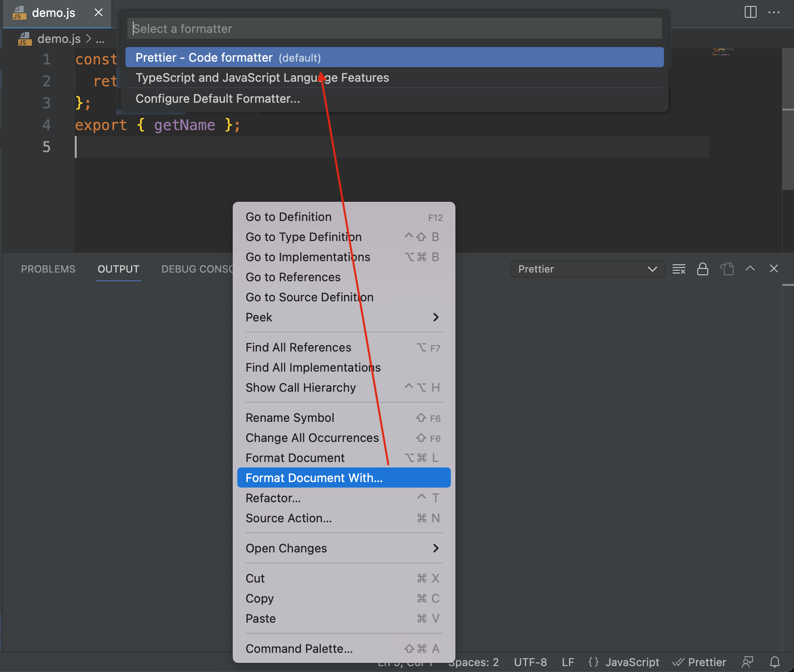This screenshot has height=672, width=794.
Task: Click the export keyword on line 4
Action: point(101,125)
